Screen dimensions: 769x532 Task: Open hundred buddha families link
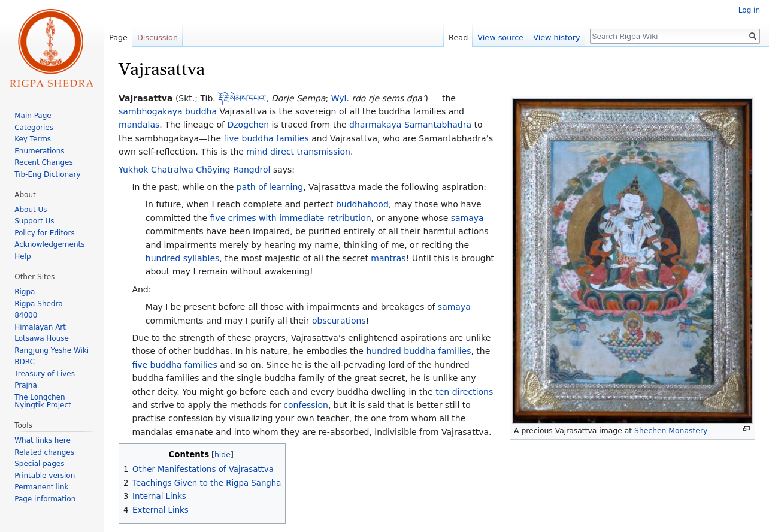(419, 351)
